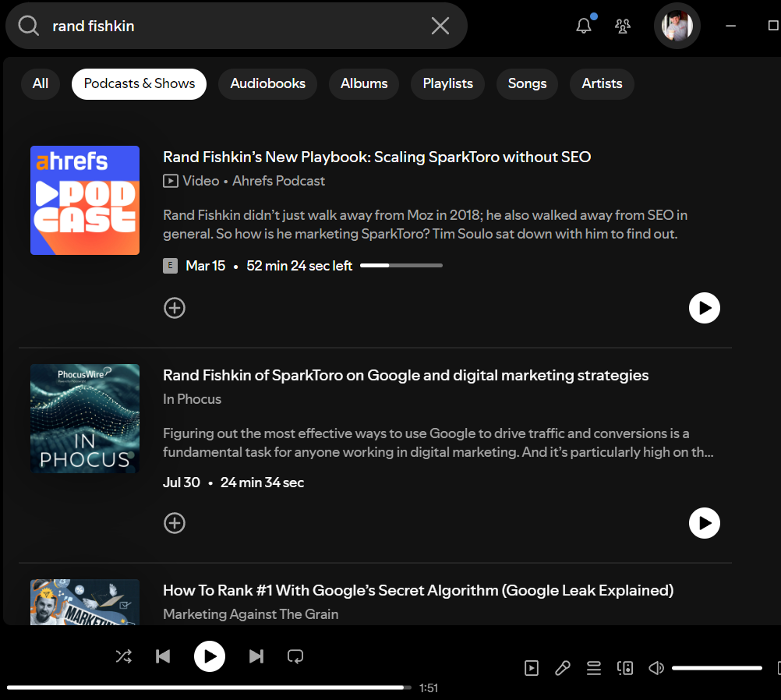Add the Ahrefs episode to library
The width and height of the screenshot is (781, 700).
click(175, 308)
